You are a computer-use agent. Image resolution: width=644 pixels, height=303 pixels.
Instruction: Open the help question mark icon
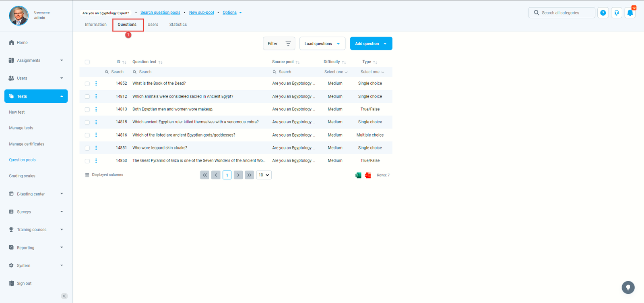coord(603,13)
